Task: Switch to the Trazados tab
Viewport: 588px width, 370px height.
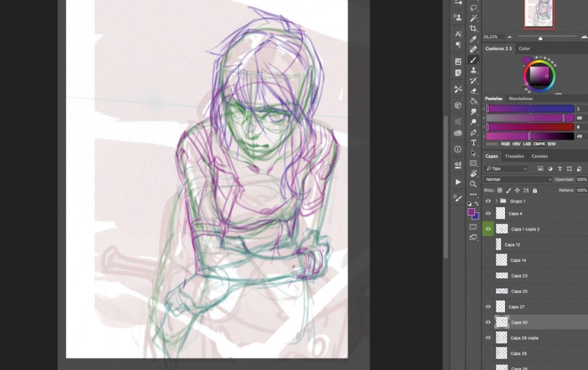Action: click(514, 156)
